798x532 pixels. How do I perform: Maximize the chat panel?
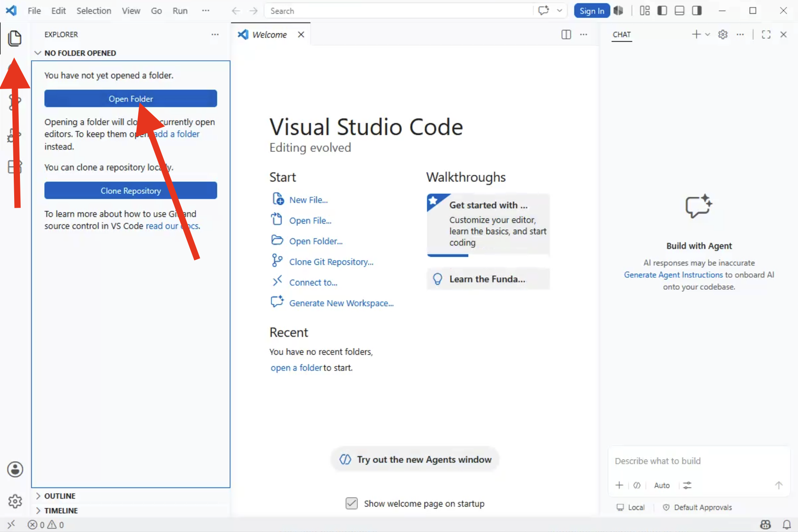pyautogui.click(x=766, y=35)
